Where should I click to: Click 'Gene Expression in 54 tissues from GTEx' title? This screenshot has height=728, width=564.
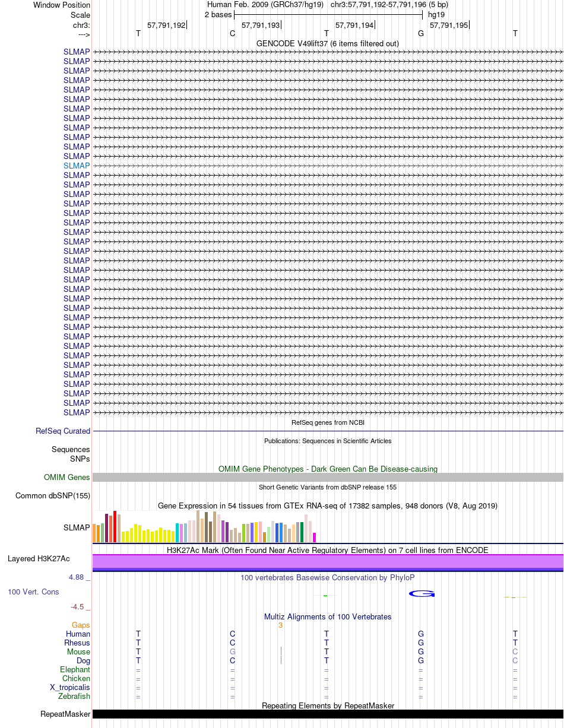[328, 506]
